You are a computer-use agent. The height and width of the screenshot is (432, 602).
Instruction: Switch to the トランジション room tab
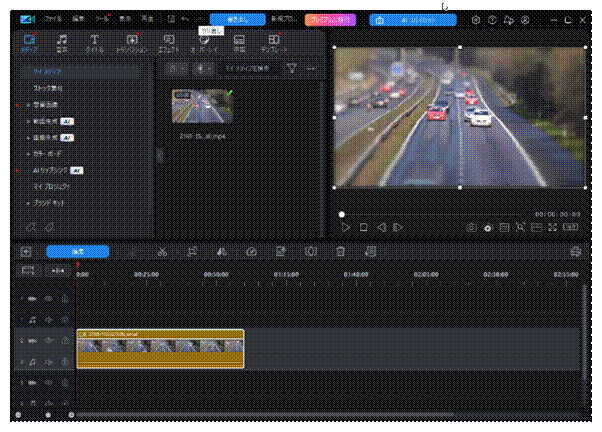click(x=132, y=43)
